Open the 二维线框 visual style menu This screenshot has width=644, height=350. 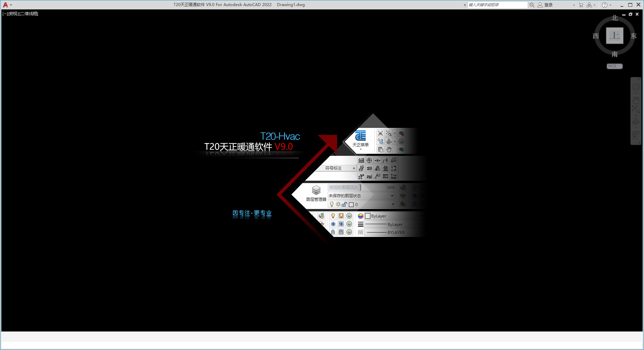[29, 14]
